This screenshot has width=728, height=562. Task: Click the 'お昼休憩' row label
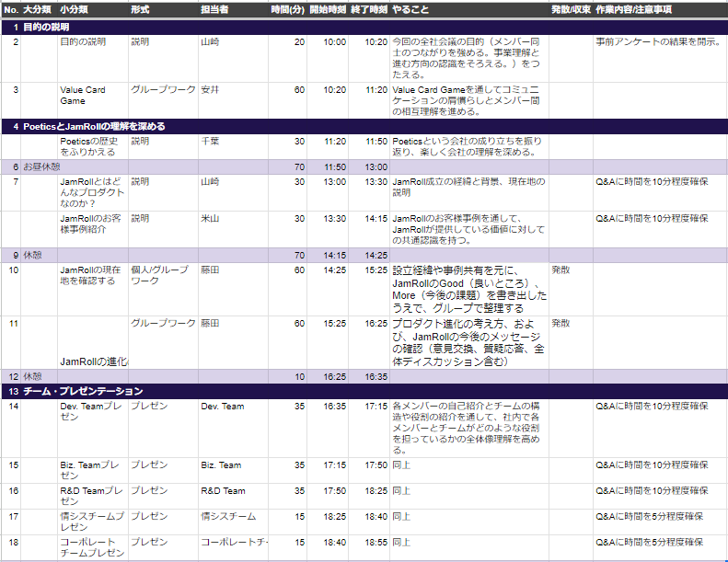(x=41, y=166)
